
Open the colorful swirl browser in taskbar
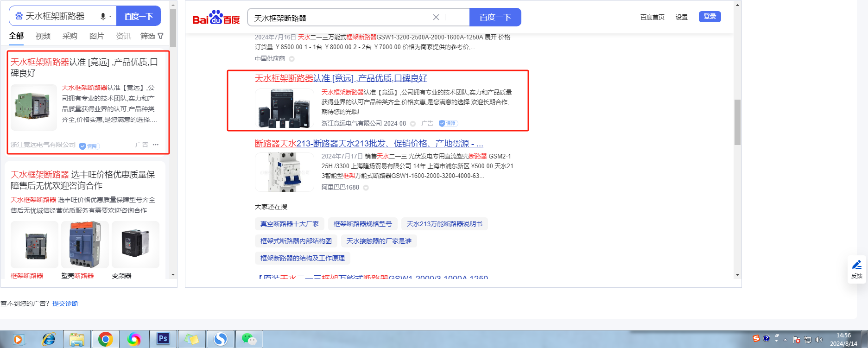(x=134, y=340)
